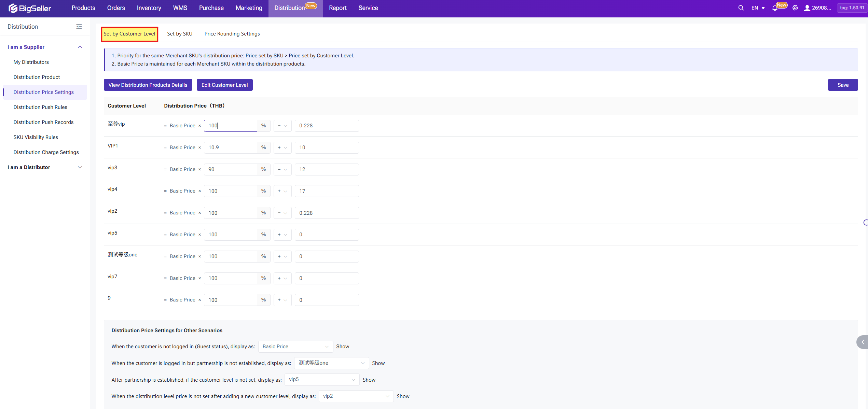Open the Guest status display dropdown
The height and width of the screenshot is (409, 868).
point(295,347)
